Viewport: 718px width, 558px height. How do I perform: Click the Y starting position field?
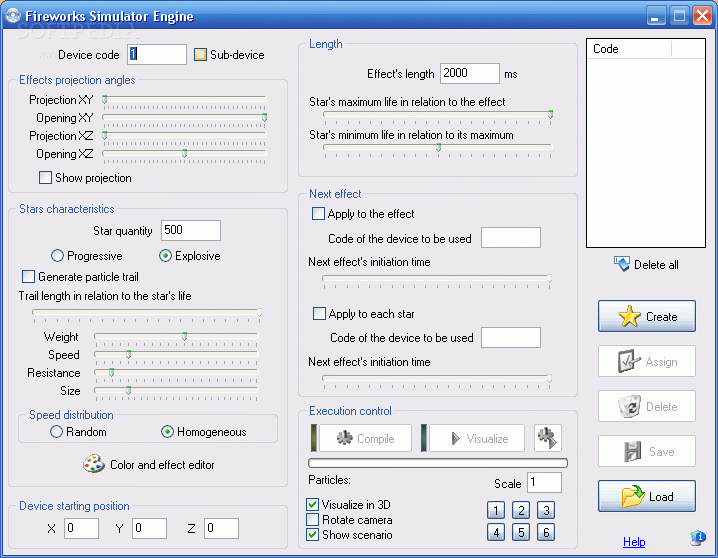pyautogui.click(x=149, y=528)
